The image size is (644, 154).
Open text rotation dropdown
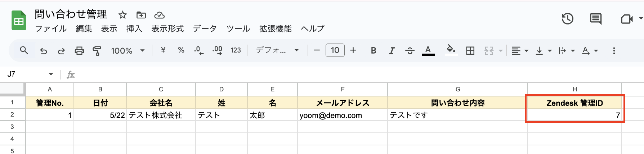click(x=590, y=51)
